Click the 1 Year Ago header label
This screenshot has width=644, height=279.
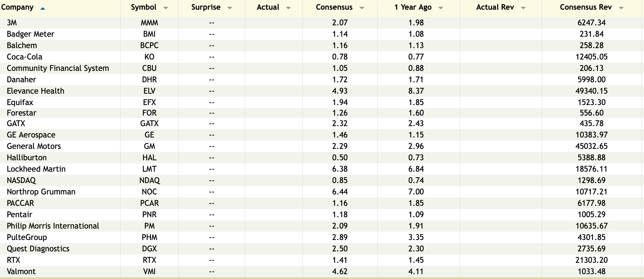coord(413,7)
